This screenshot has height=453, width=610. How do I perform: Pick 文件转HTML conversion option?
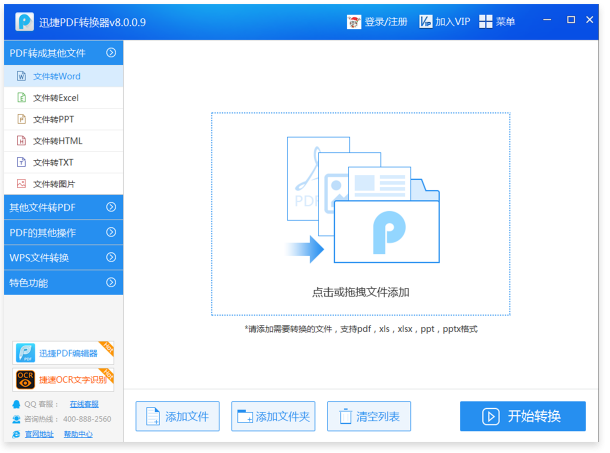(x=63, y=140)
